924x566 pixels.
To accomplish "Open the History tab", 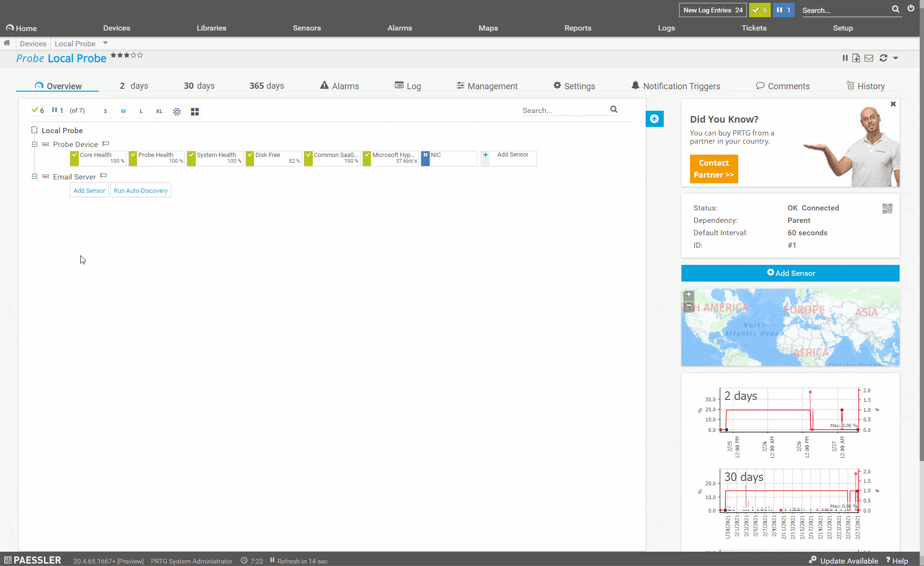I will click(x=866, y=86).
